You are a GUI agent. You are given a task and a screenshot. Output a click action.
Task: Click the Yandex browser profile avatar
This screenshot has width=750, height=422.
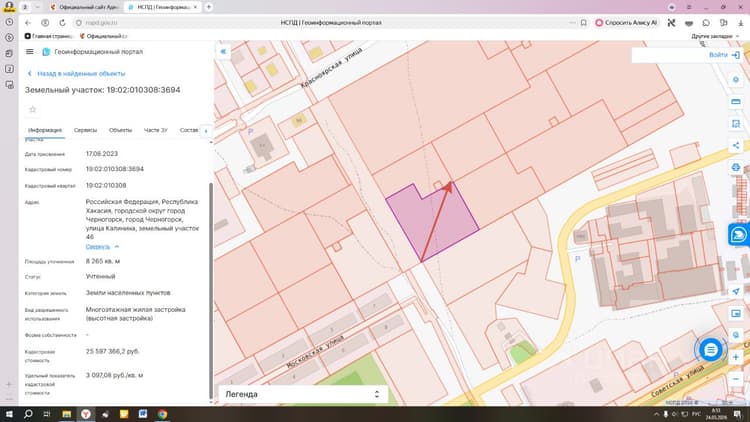pyautogui.click(x=9, y=6)
